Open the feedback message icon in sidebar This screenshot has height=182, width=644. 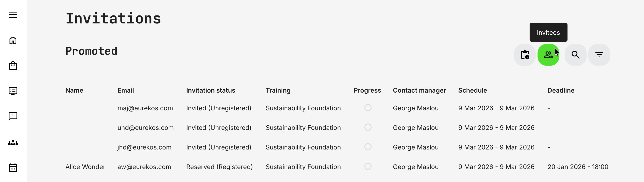[x=13, y=116]
